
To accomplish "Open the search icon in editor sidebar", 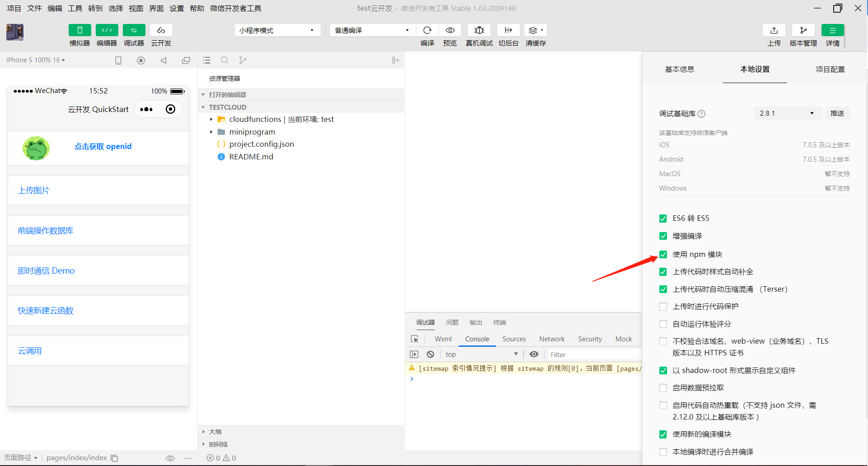I will point(224,60).
